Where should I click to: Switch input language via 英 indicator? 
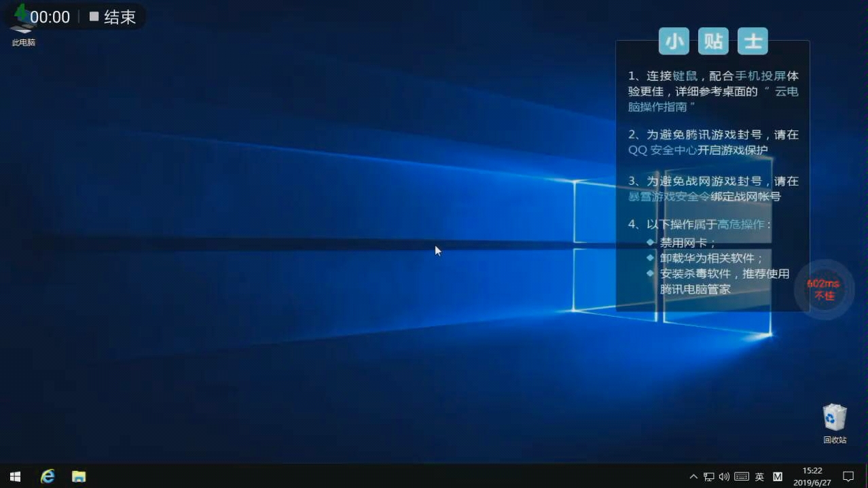point(759,476)
